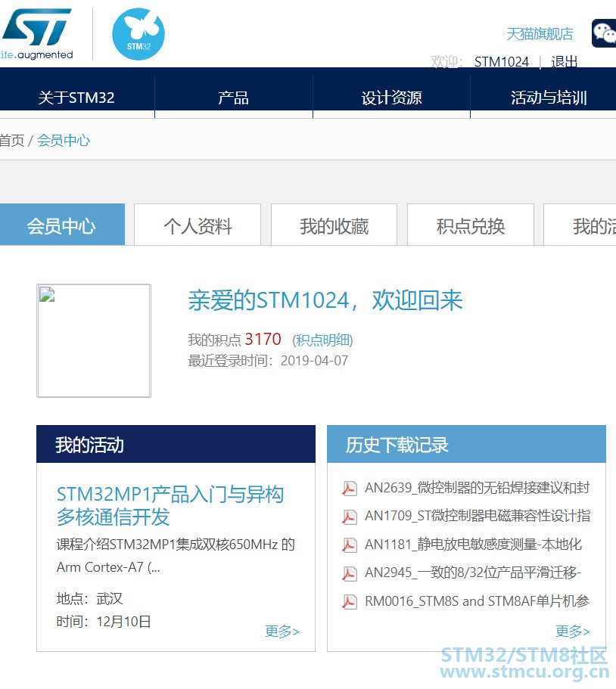Image resolution: width=616 pixels, height=689 pixels.
Task: Click the ST life.augmented logo
Action: coord(36,34)
